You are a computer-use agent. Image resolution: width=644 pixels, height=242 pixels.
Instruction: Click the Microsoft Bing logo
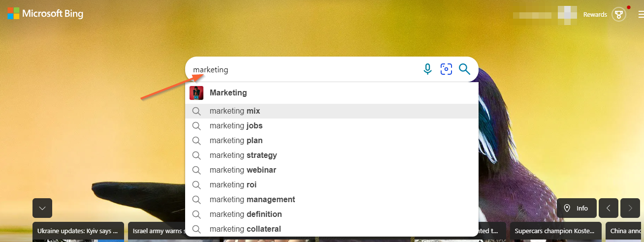[45, 13]
